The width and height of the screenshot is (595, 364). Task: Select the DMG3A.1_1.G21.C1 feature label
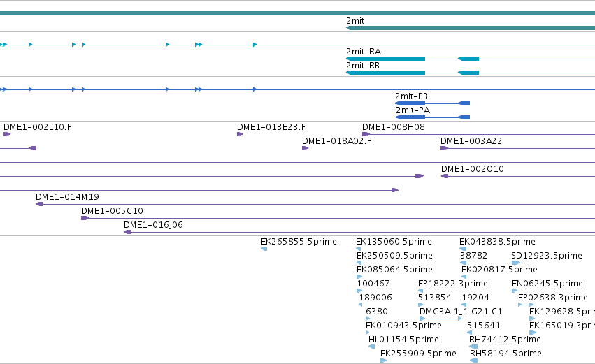tap(461, 312)
